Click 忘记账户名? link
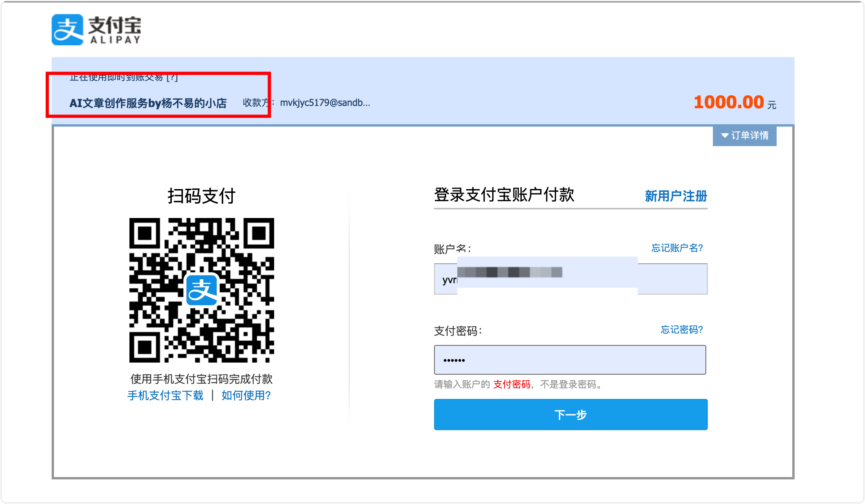This screenshot has height=504, width=865. [x=677, y=248]
